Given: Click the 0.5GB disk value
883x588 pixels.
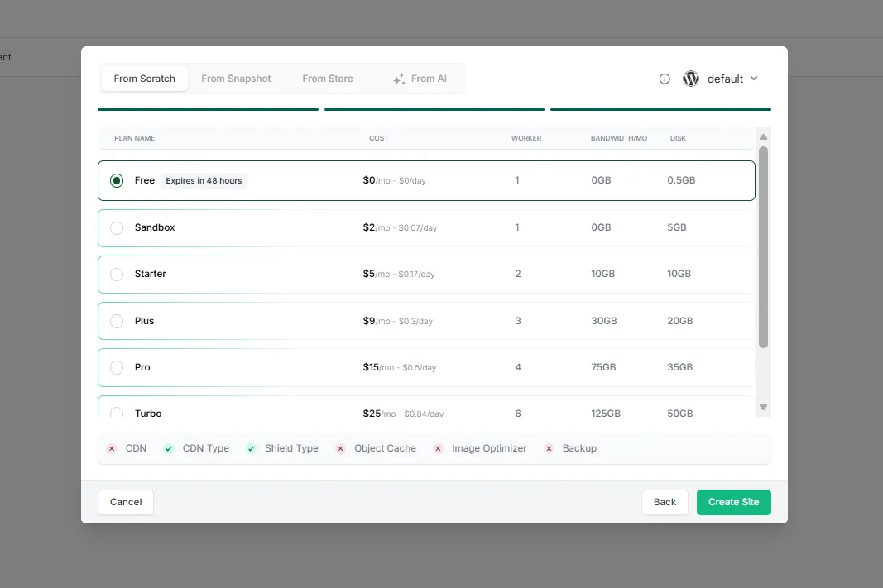Looking at the screenshot, I should click(681, 180).
